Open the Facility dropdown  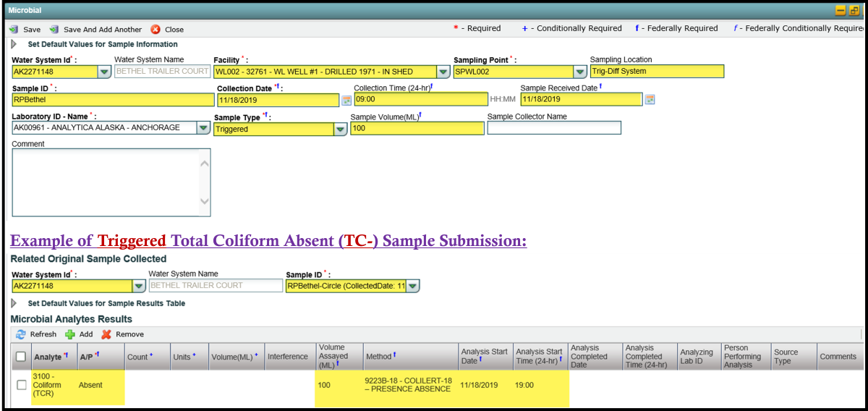click(443, 72)
